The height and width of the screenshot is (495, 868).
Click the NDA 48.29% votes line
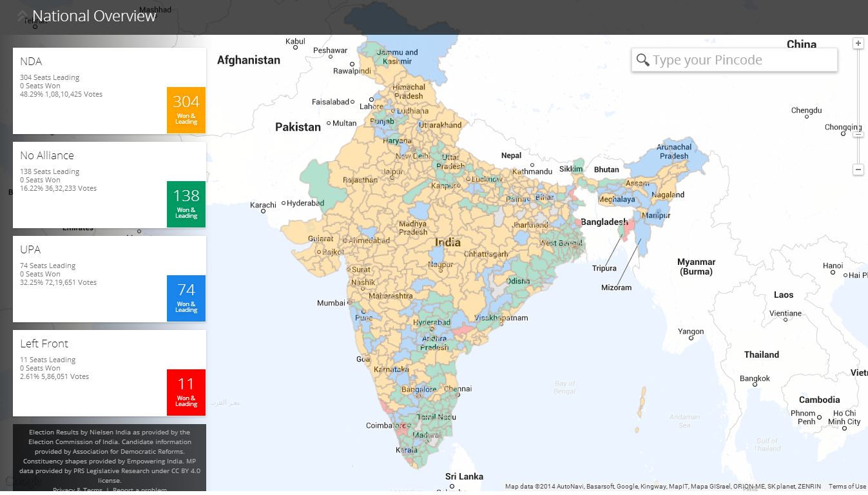[x=61, y=94]
